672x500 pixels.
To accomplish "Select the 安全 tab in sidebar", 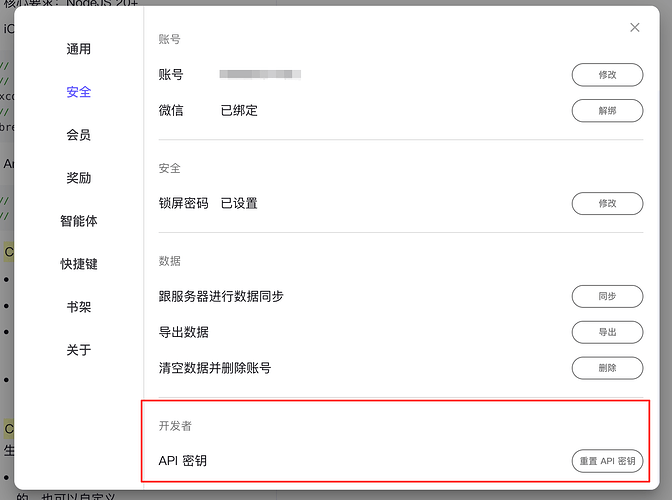I will coord(78,92).
